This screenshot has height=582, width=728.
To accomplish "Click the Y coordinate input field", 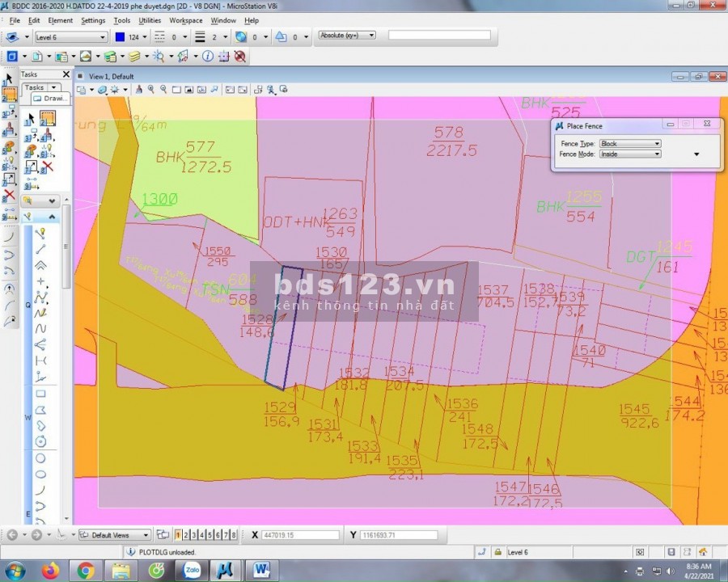I will pos(398,535).
